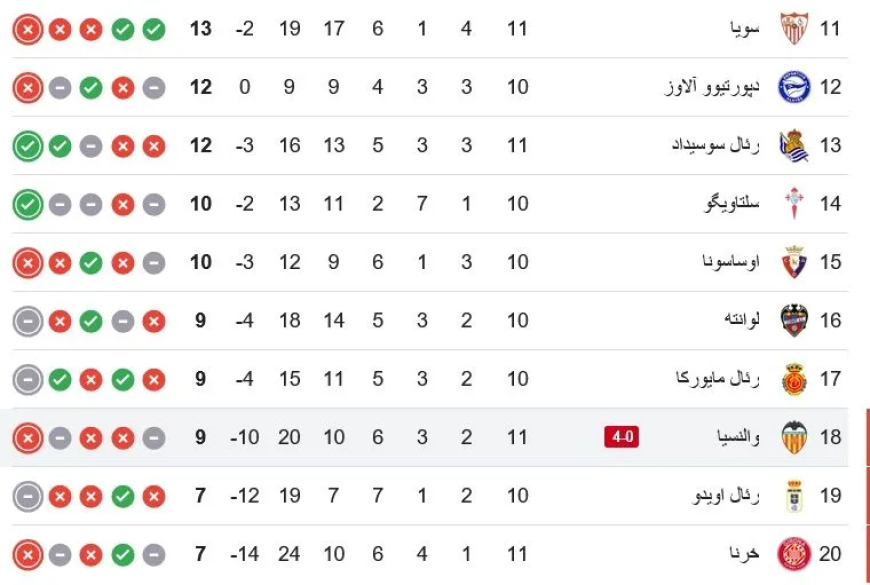Open the لوانته team page link
This screenshot has width=870, height=585.
741,320
